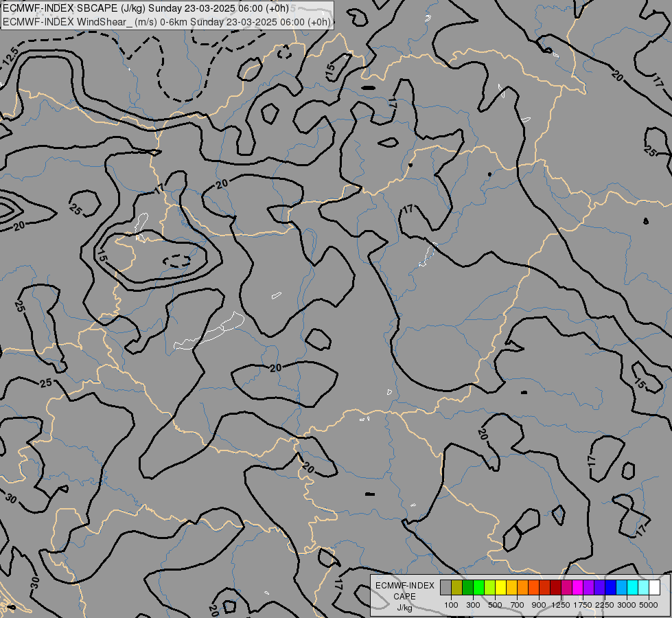This screenshot has width=672, height=618.
Task: Click the olive swatch in the CAPE legend
Action: (456, 588)
